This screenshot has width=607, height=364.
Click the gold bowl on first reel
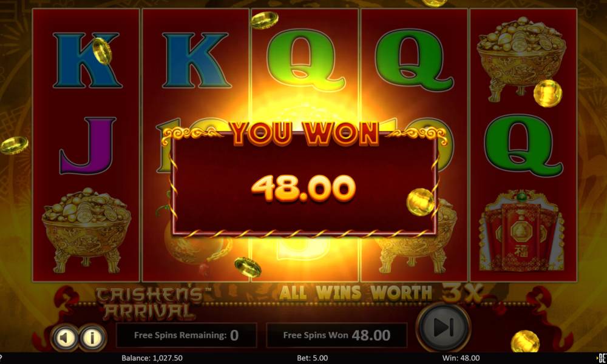[x=86, y=230]
